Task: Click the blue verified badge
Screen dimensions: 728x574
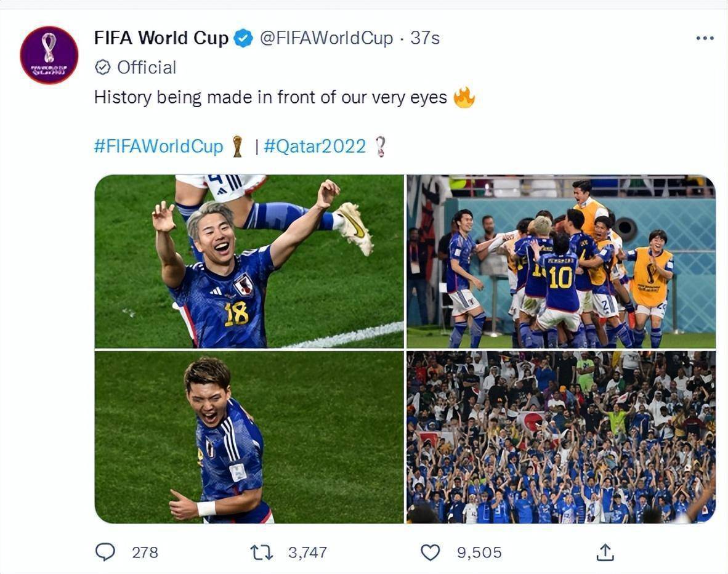Action: coord(245,38)
